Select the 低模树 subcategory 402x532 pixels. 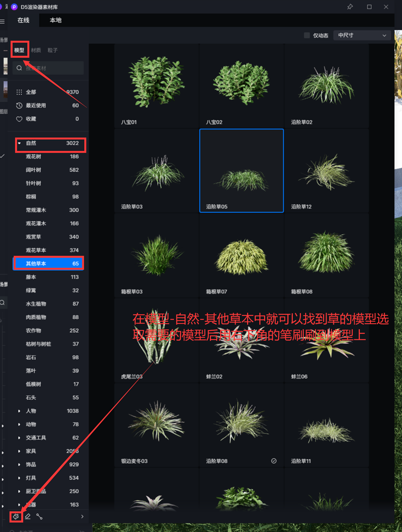(48, 384)
